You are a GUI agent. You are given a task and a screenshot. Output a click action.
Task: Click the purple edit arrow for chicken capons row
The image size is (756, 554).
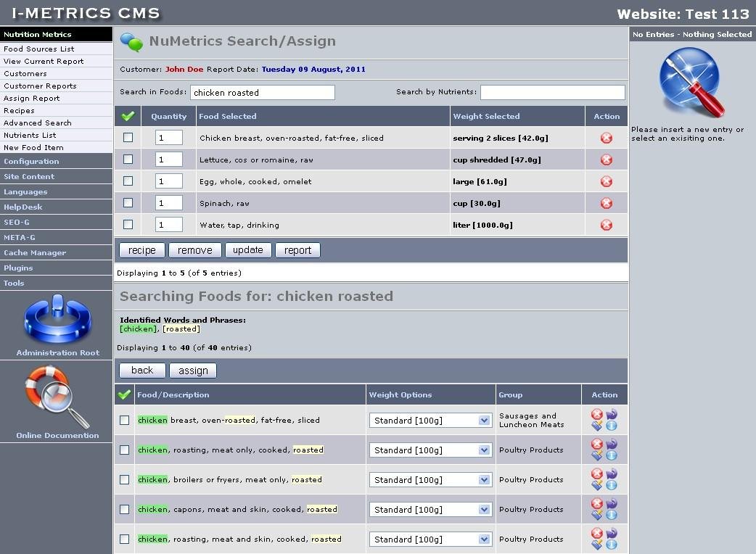tap(612, 504)
